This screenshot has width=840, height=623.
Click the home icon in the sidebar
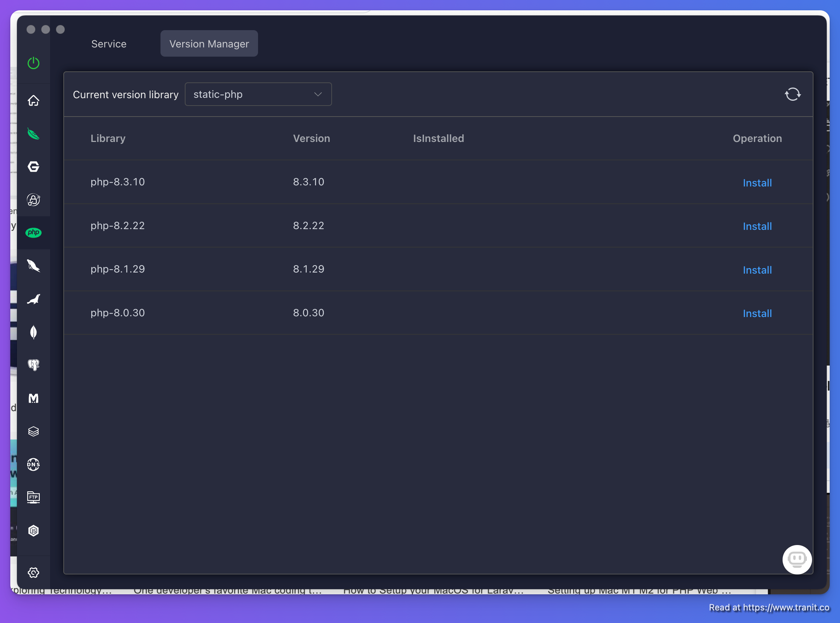tap(34, 101)
